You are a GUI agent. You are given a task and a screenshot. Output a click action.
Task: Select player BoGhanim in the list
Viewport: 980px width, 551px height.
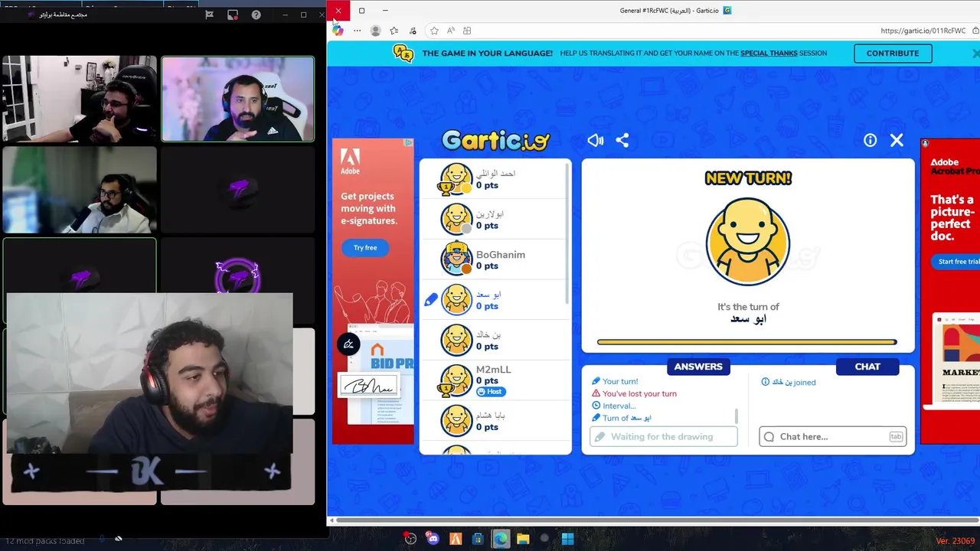(495, 259)
